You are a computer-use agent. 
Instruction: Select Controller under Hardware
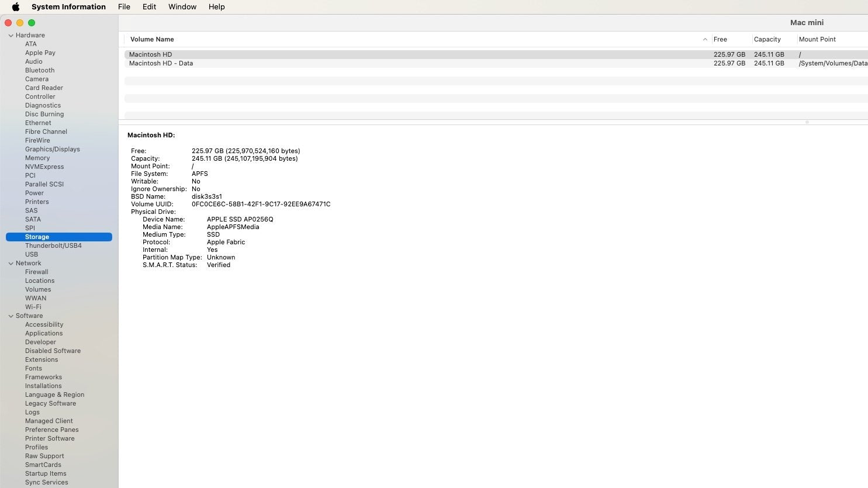point(40,96)
